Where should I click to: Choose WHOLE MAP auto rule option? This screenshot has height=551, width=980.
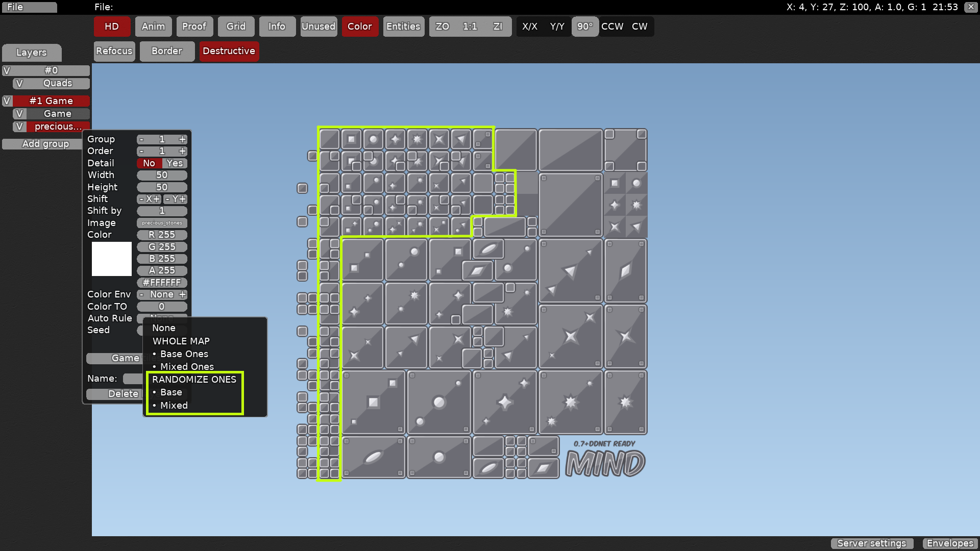click(181, 341)
